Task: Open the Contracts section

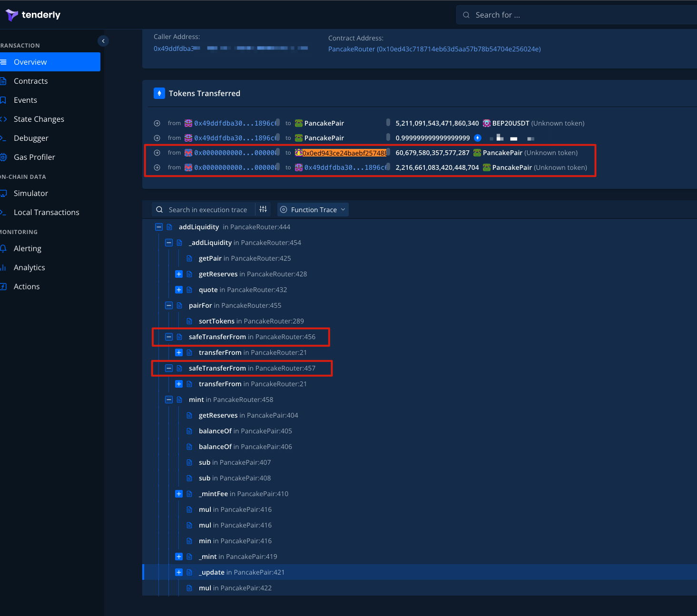Action: [x=30, y=81]
